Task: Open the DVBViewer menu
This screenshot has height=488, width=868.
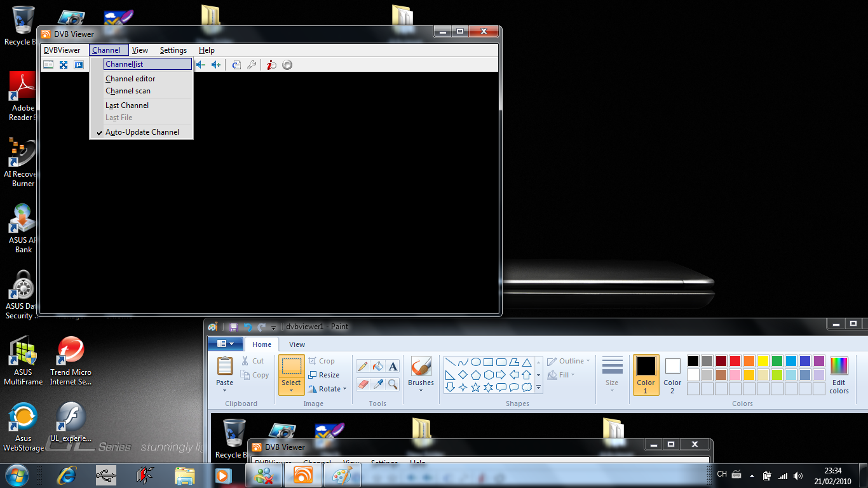Action: point(62,50)
